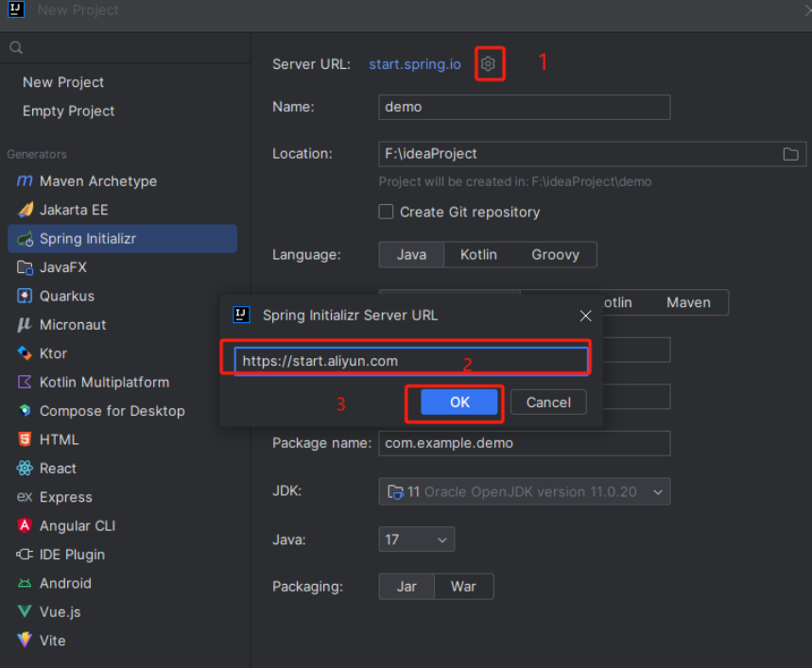
Task: Click 'Generators' section label
Action: click(37, 154)
